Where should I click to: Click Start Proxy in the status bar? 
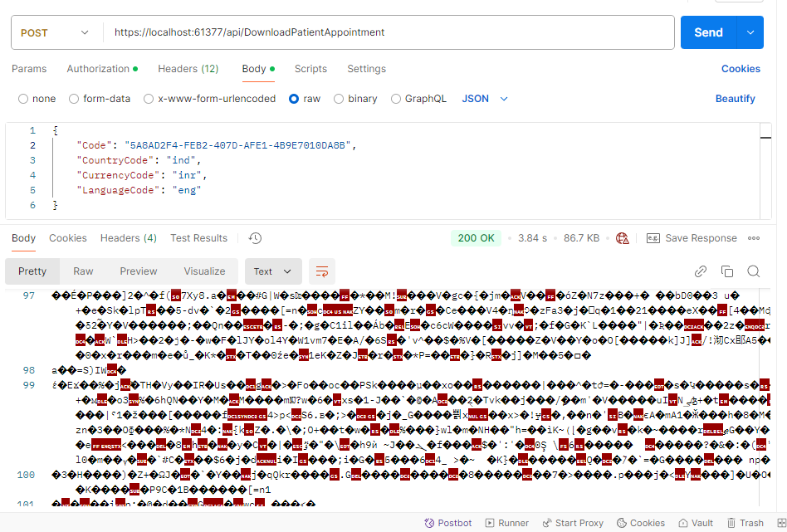[572, 523]
